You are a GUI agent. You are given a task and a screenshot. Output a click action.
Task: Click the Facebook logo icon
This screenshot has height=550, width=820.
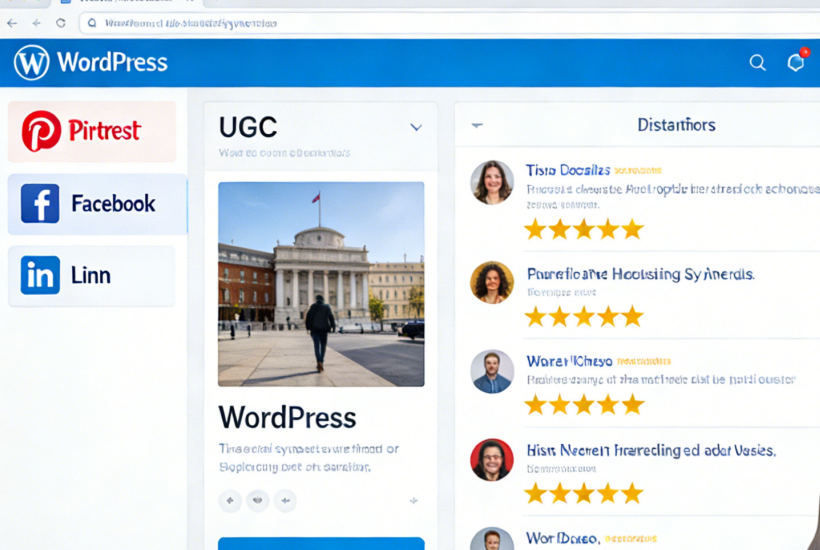tap(40, 204)
